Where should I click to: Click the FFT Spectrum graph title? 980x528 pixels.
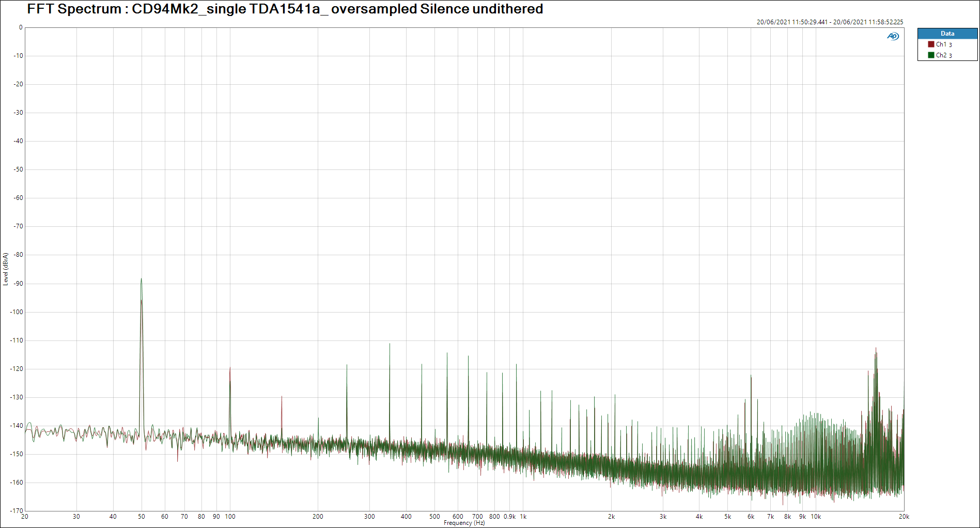285,9
